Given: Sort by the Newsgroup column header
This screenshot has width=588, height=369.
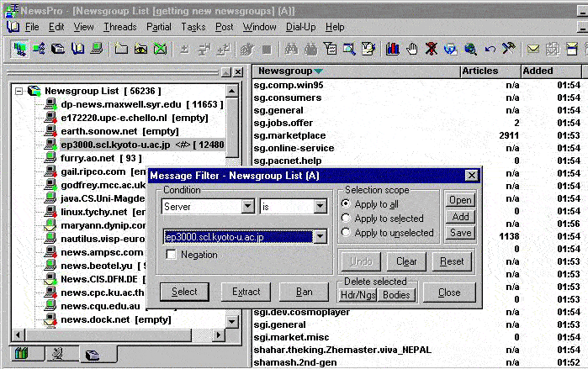Looking at the screenshot, I should click(357, 71).
